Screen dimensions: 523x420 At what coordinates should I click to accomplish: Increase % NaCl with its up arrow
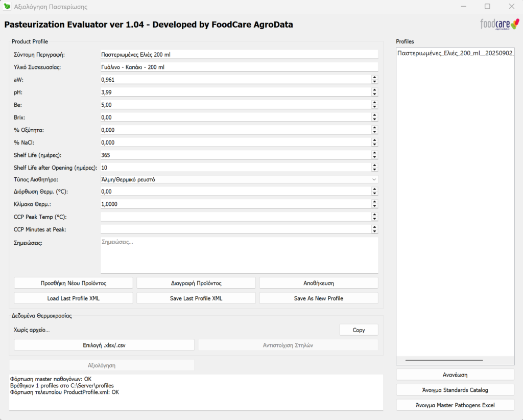tap(374, 140)
